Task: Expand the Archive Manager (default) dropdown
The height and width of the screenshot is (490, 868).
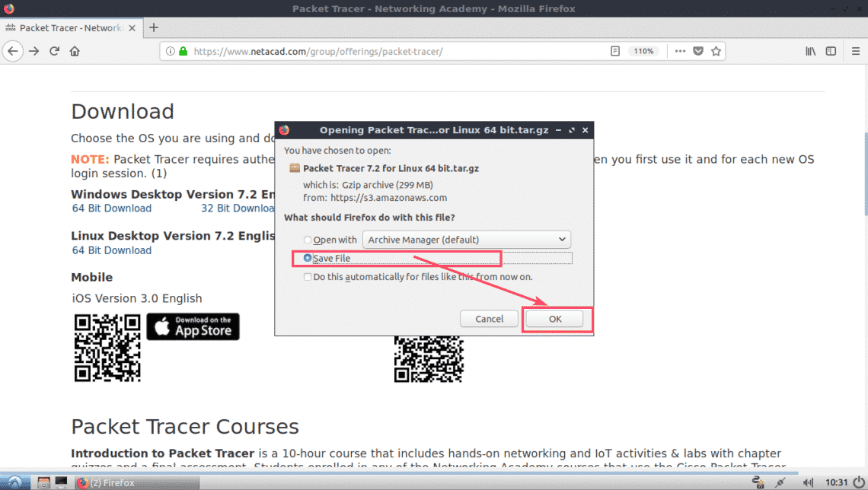Action: click(x=467, y=240)
